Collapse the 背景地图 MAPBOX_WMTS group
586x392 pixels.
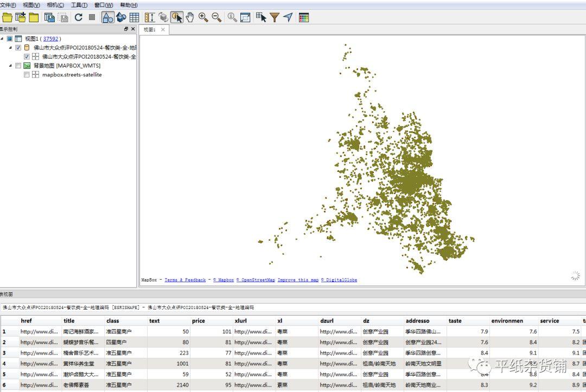point(10,66)
